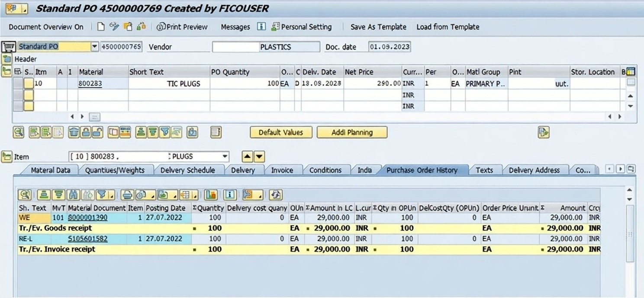Click the Create new document icon
The height and width of the screenshot is (298, 644).
(x=101, y=27)
